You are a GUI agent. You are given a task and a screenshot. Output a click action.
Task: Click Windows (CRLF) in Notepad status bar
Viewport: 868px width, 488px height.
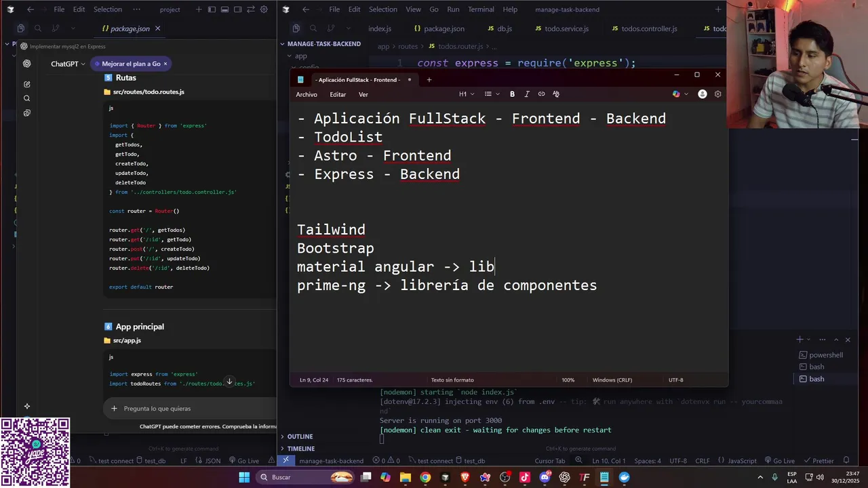click(612, 380)
